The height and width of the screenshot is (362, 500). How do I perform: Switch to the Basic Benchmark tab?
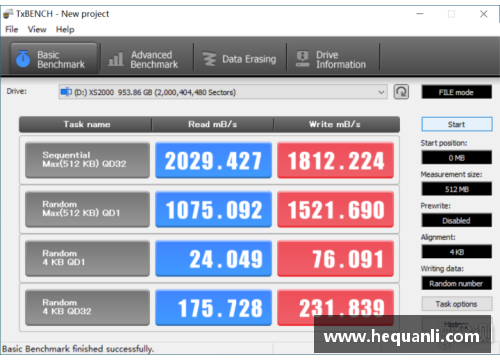[54, 59]
